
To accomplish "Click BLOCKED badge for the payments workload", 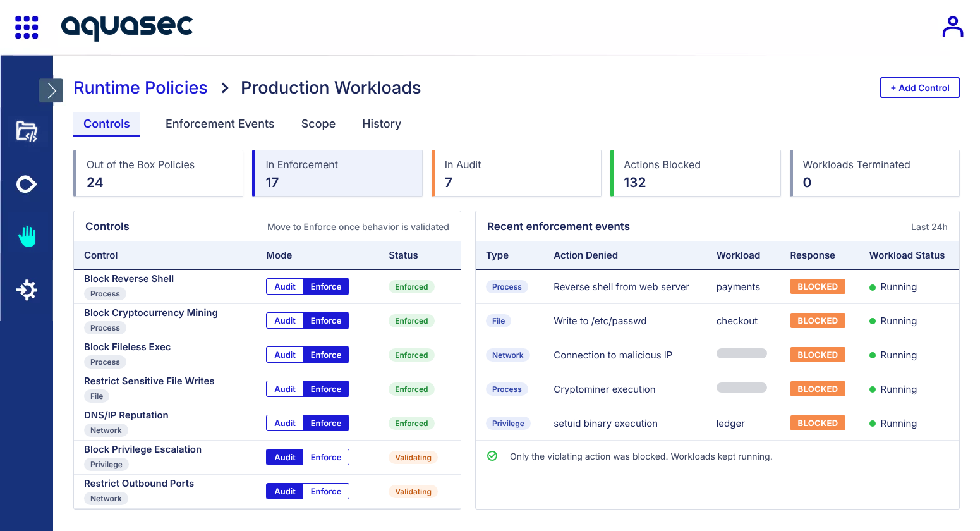I will 818,286.
